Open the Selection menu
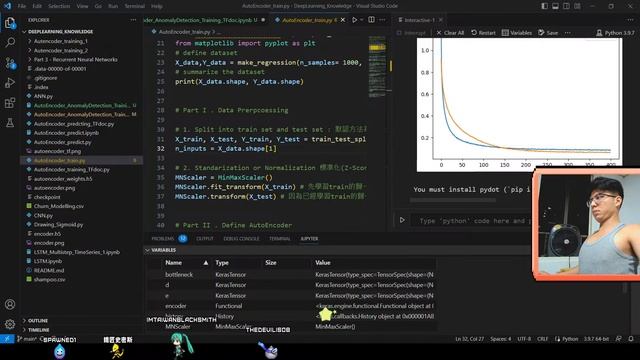Screen dimensions: 640x360 (x=59, y=6)
